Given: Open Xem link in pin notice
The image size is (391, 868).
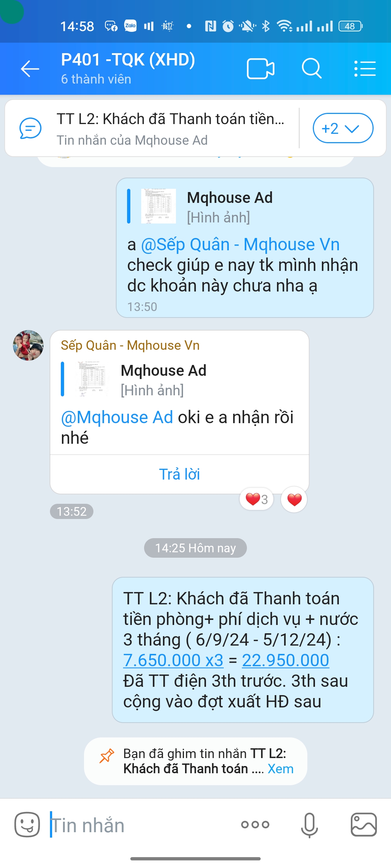Looking at the screenshot, I should [280, 769].
